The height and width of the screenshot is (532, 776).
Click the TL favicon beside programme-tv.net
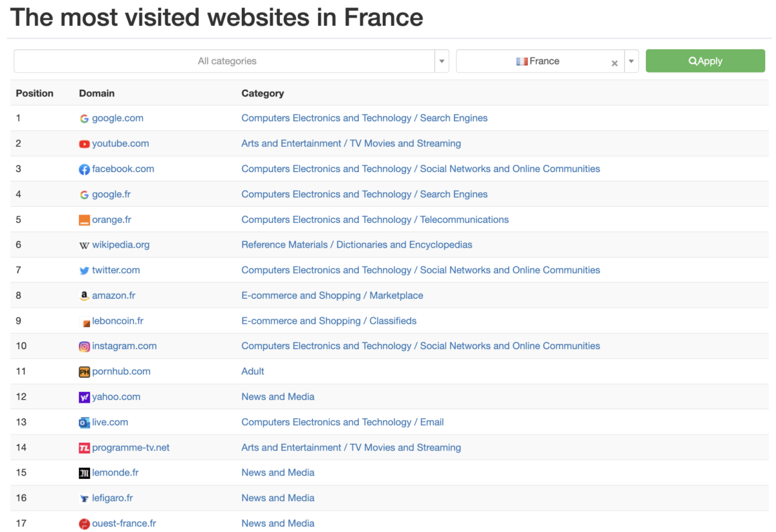(x=84, y=448)
